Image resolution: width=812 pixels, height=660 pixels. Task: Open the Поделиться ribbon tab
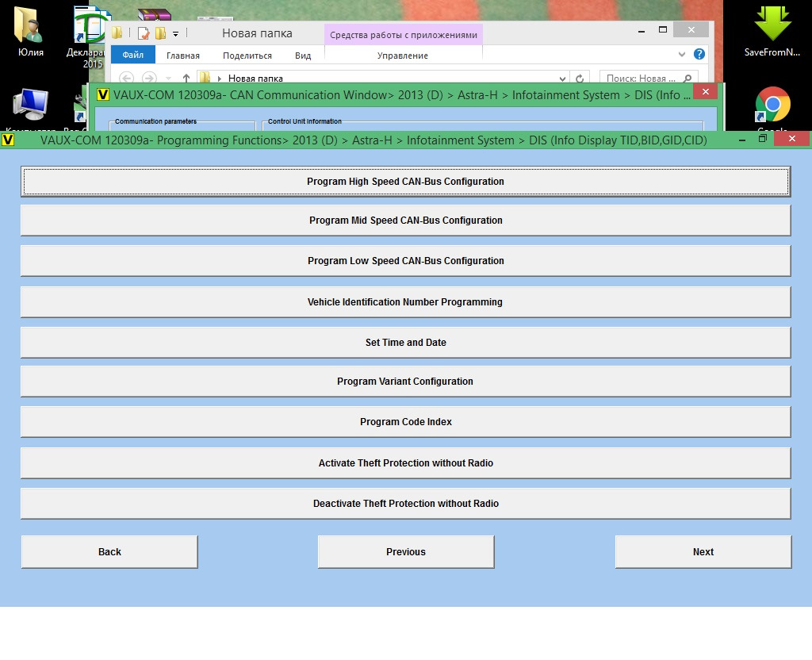(247, 56)
